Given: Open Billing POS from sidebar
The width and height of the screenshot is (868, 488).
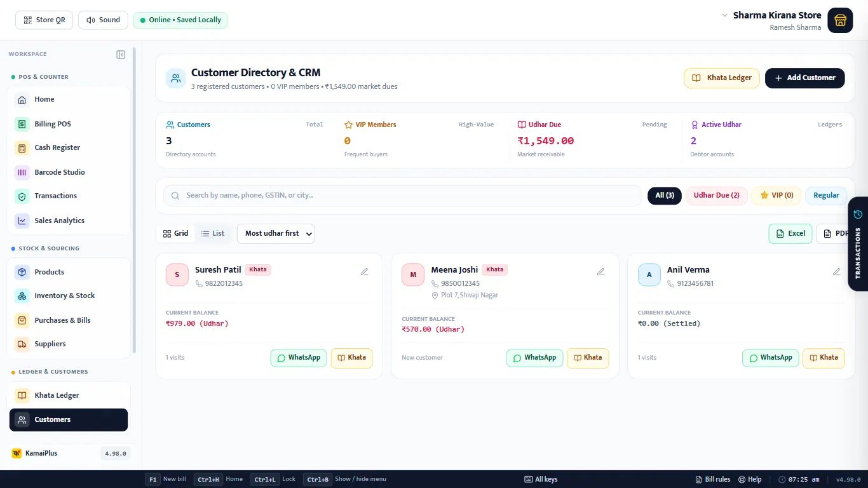Looking at the screenshot, I should tap(69, 124).
